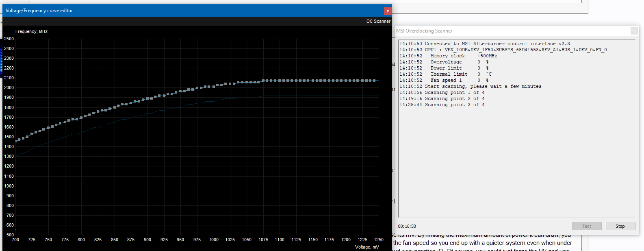
Task: Click the MSI Overclocking Scanner title text
Action: (x=424, y=31)
